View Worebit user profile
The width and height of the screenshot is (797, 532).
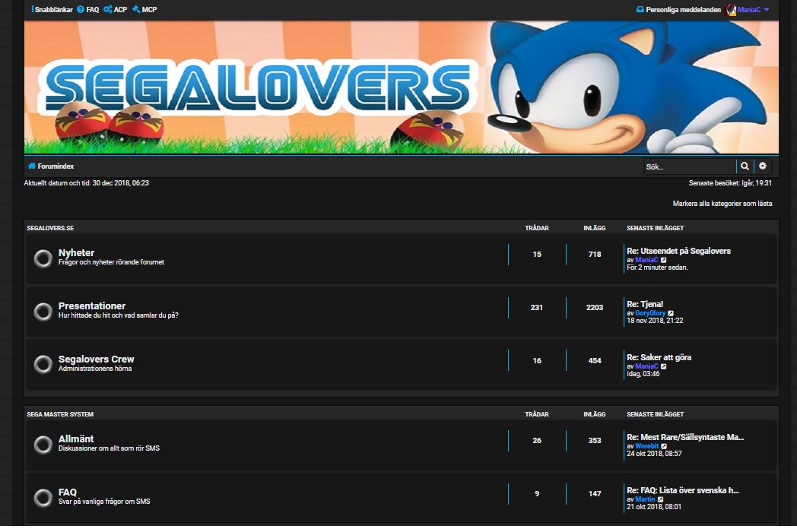pos(647,445)
